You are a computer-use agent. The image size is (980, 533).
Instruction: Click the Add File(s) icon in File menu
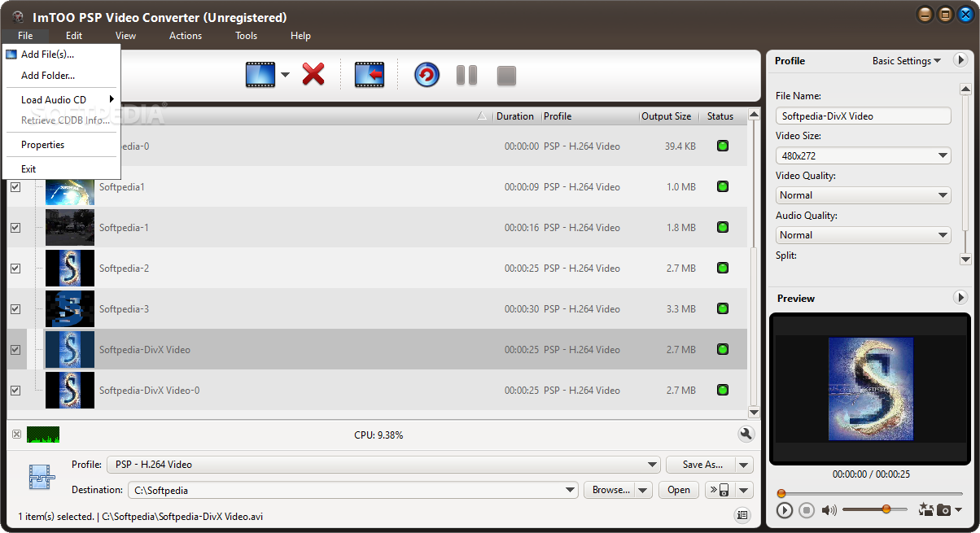coord(11,55)
